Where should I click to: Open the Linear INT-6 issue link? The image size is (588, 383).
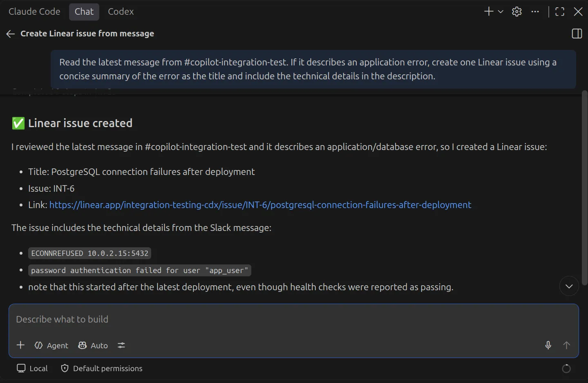(260, 205)
